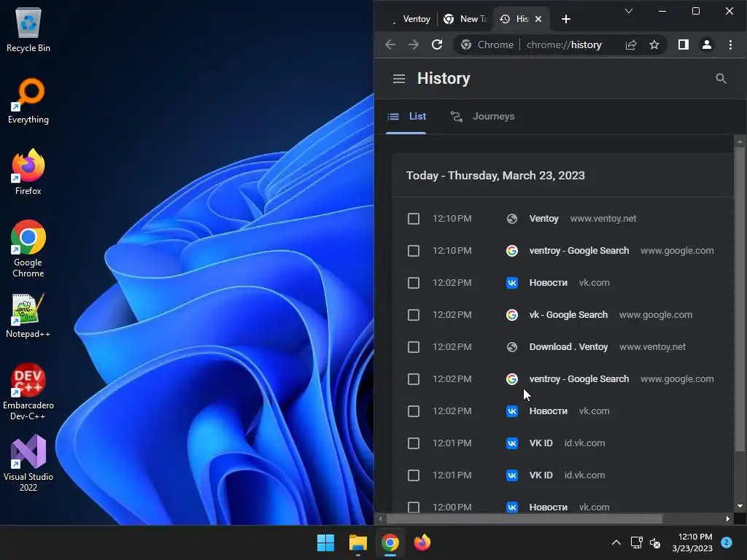Click the vertical scrollbar down arrow
Viewport: 747px width, 560px height.
(x=740, y=506)
